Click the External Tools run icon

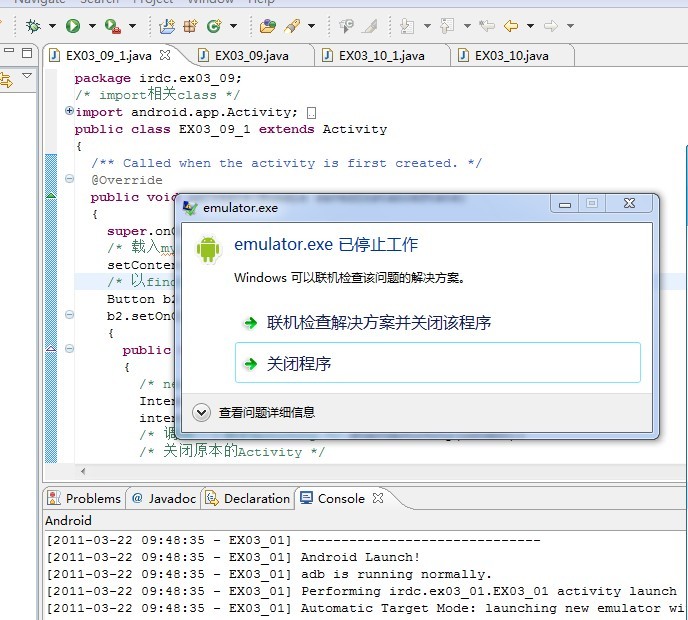coord(112,26)
